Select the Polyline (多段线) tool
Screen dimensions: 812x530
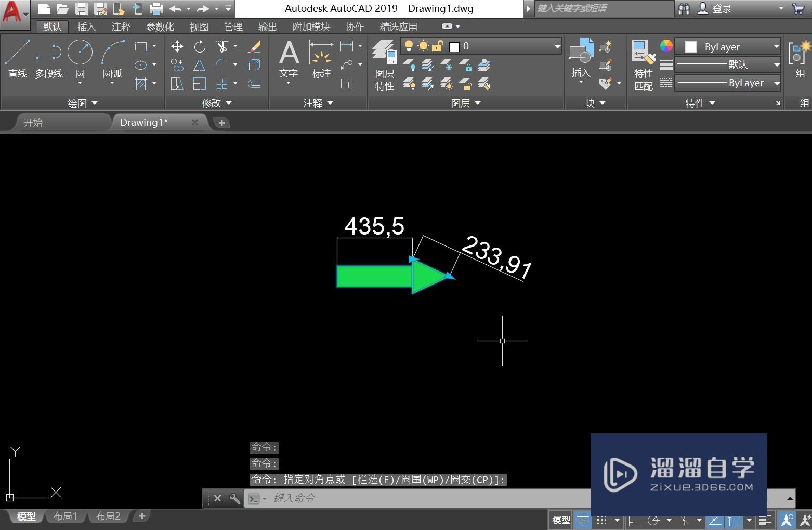point(48,58)
